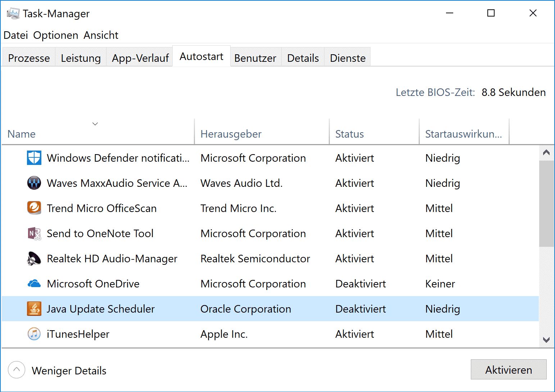Maximize the Task-Manager window
Viewport: 555px width, 392px height.
(491, 13)
